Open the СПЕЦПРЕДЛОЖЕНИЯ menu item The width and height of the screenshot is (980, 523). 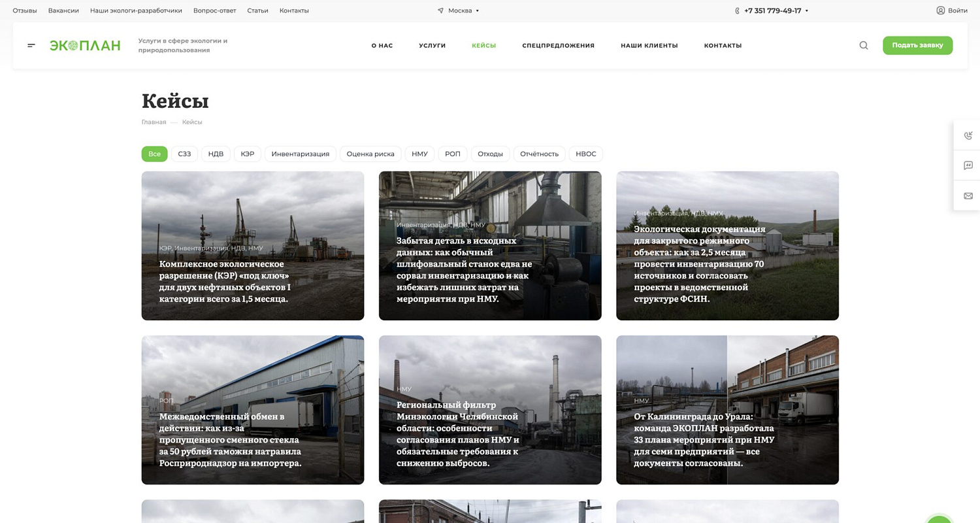tap(559, 46)
